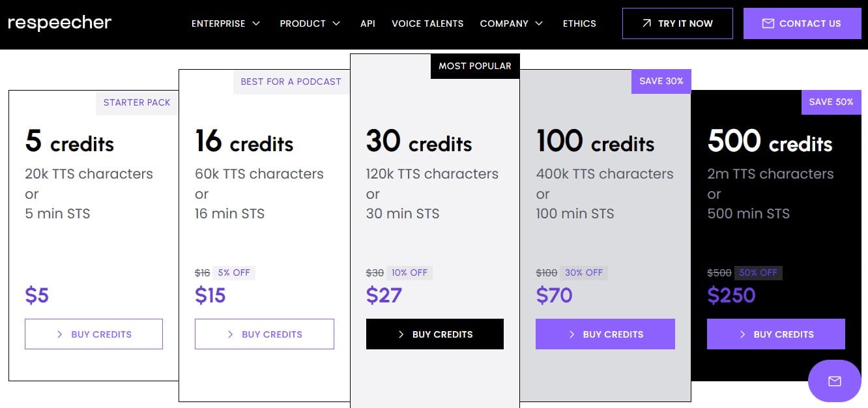Click the STARTER PACK label on the 5 credits plan
The image size is (868, 408).
click(137, 102)
